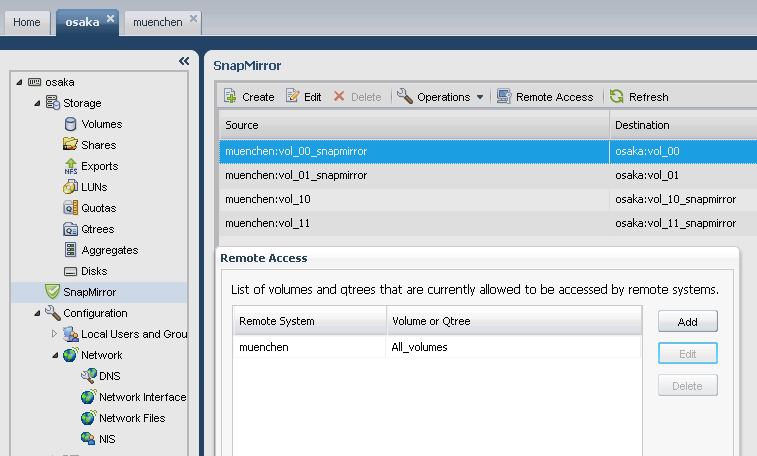
Task: Select the LUNs storage item
Action: pyautogui.click(x=71, y=187)
